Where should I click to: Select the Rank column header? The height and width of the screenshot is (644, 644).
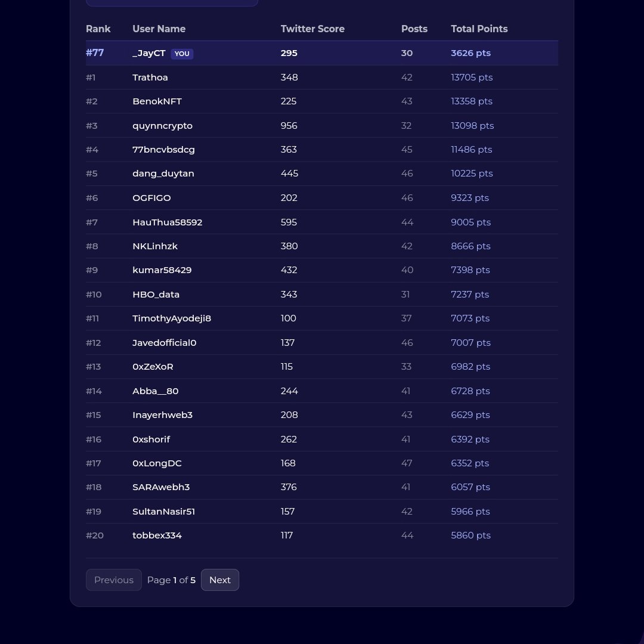coord(98,29)
